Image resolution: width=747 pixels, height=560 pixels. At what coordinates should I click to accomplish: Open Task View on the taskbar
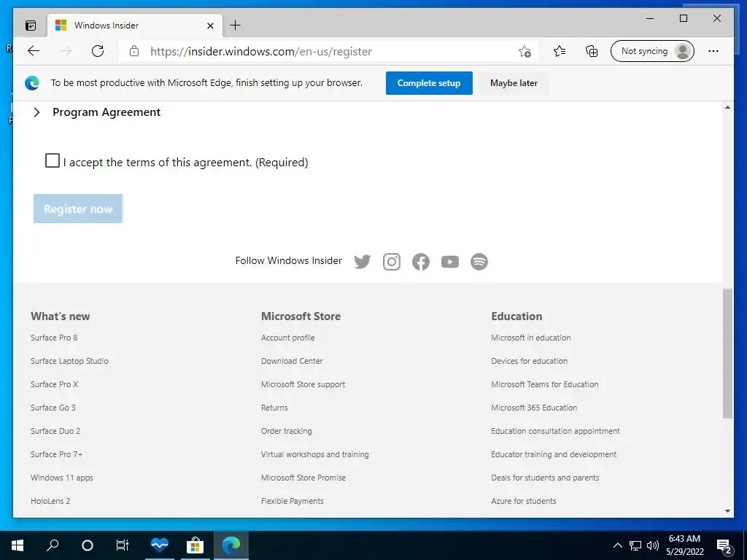(123, 545)
